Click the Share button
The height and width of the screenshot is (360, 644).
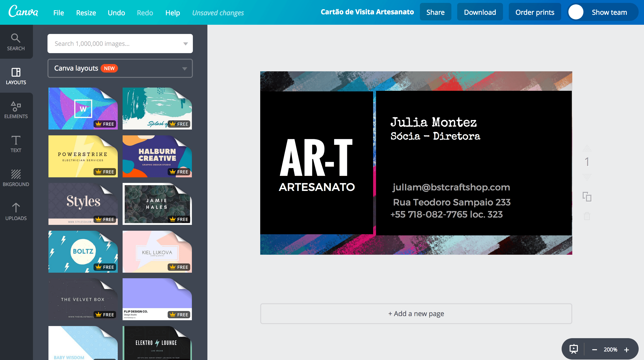[435, 12]
